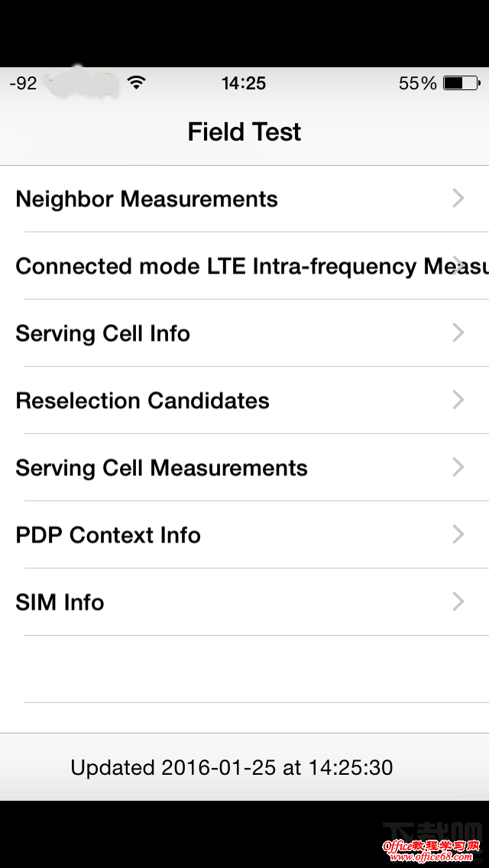Image resolution: width=489 pixels, height=868 pixels.
Task: Tap chevron on PDP Context Info row
Action: [458, 535]
